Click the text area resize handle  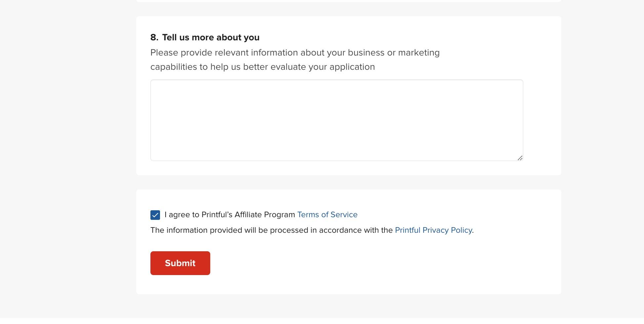tap(520, 158)
